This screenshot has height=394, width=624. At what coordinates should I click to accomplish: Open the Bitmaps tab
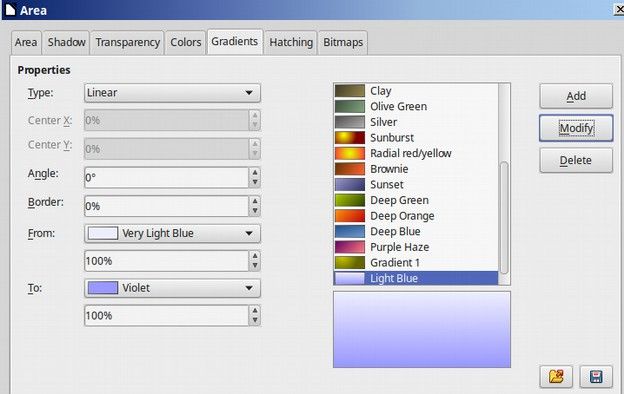click(343, 42)
